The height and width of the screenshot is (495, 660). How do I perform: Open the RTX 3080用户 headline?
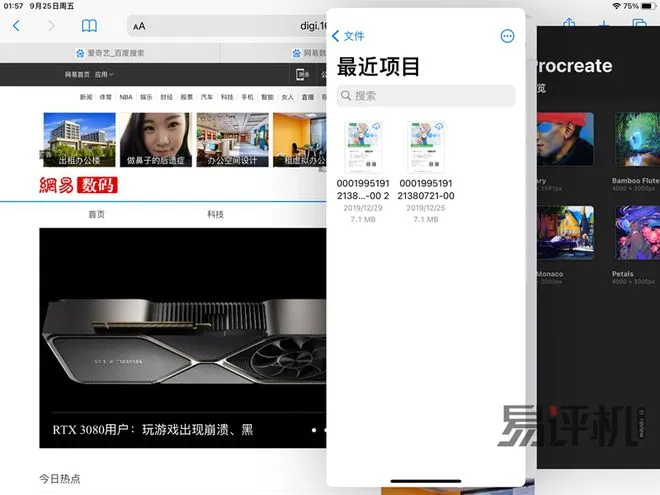point(153,430)
